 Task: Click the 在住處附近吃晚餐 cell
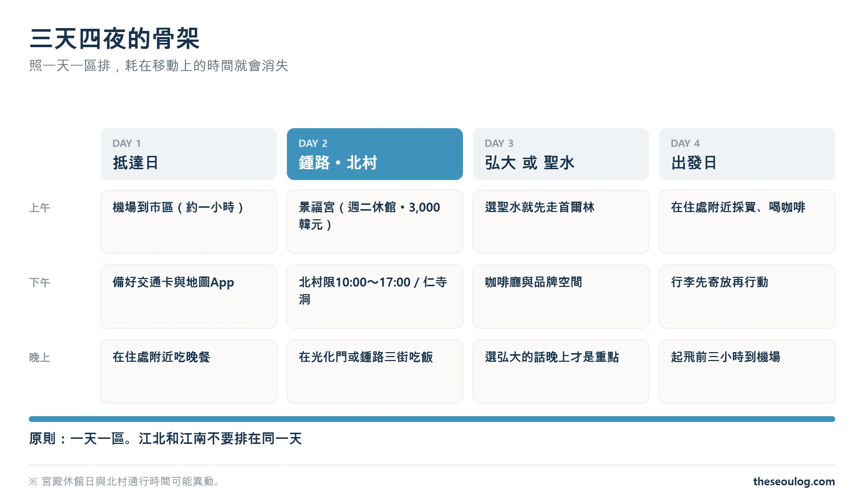pos(189,372)
